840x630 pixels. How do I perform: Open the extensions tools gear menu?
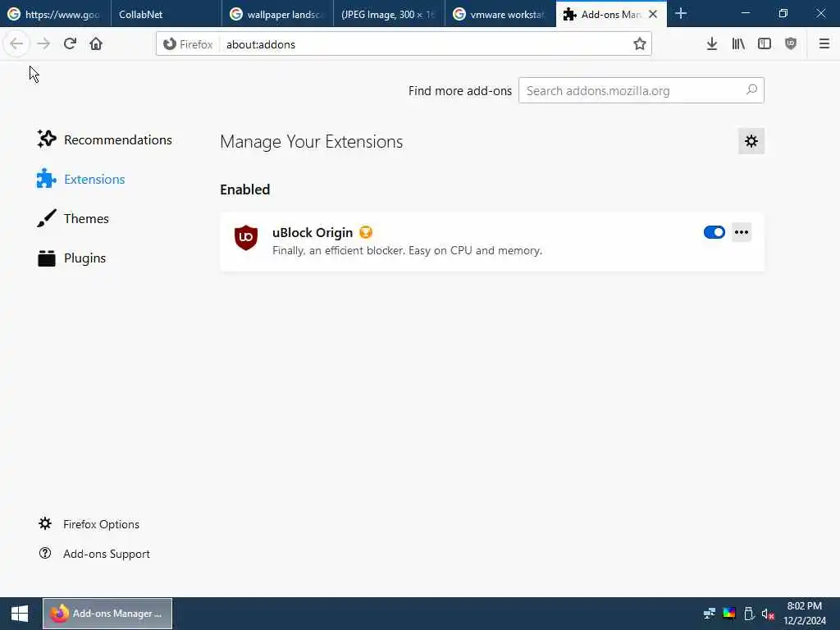pyautogui.click(x=751, y=141)
